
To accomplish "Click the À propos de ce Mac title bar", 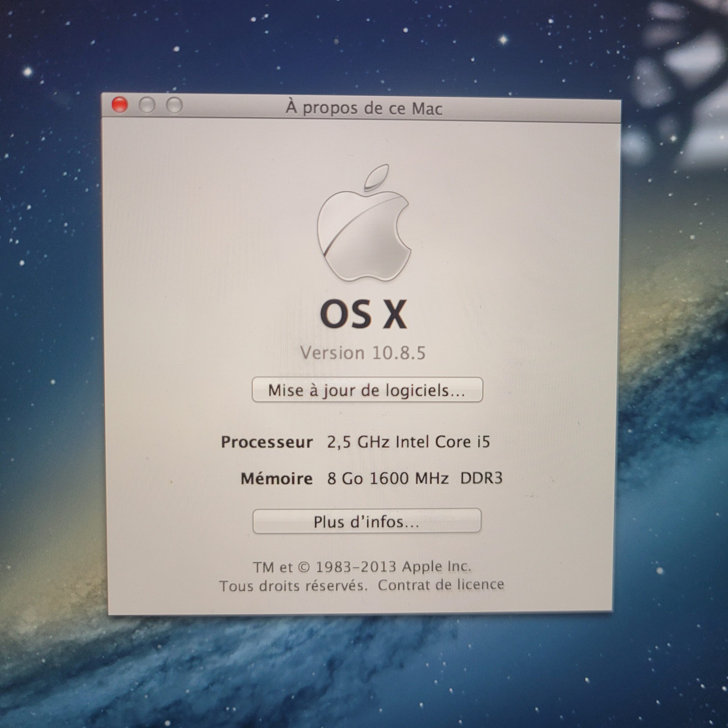I will (x=364, y=109).
